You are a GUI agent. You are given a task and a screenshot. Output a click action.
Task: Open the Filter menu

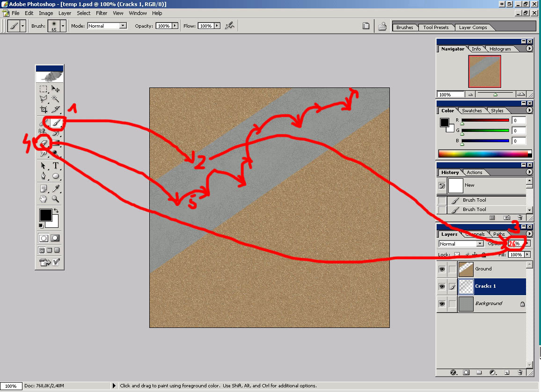[102, 13]
